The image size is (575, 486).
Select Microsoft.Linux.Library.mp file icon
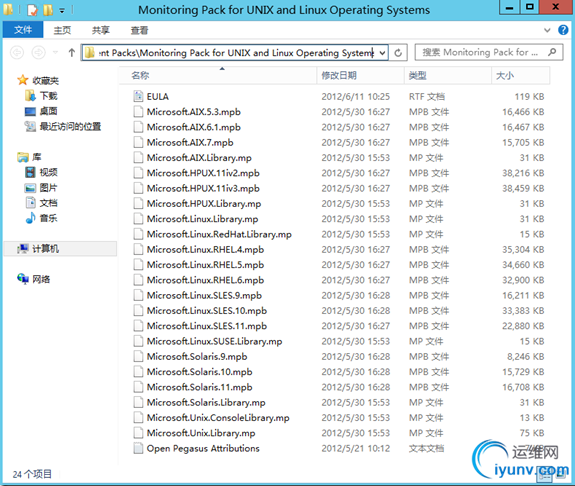[138, 219]
